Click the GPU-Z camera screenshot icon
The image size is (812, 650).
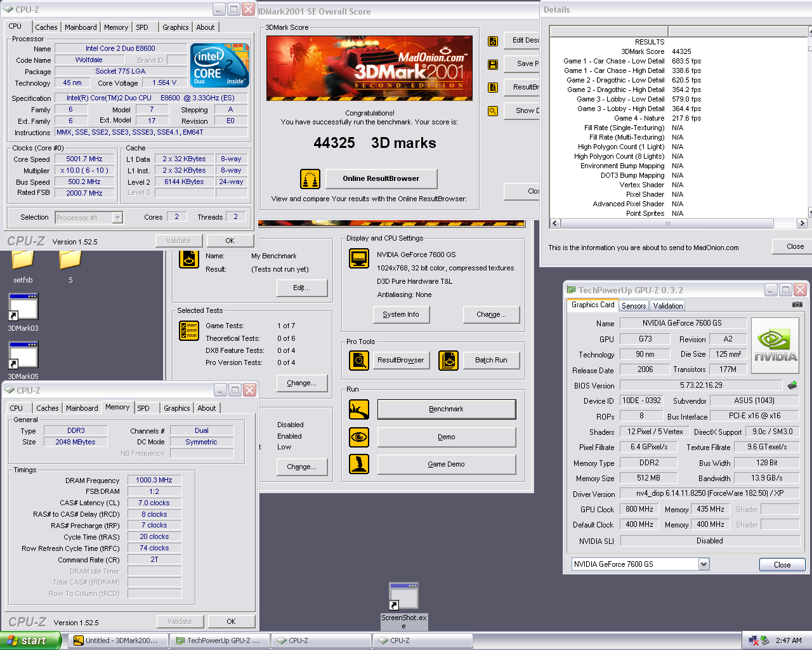[x=797, y=305]
